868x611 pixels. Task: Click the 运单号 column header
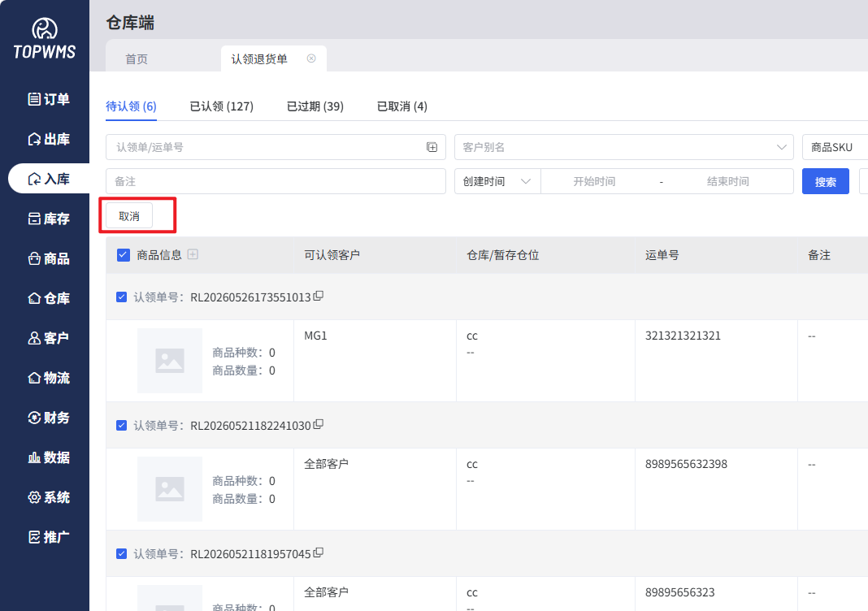coord(662,255)
